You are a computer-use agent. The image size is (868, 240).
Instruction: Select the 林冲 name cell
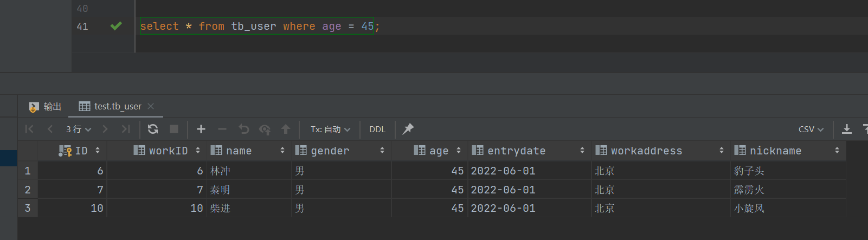[221, 171]
